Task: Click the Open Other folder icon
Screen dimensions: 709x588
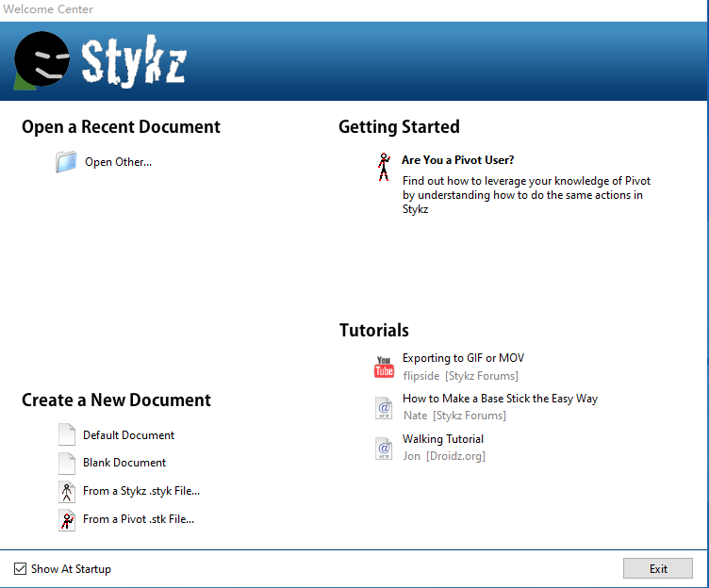Action: (x=66, y=162)
